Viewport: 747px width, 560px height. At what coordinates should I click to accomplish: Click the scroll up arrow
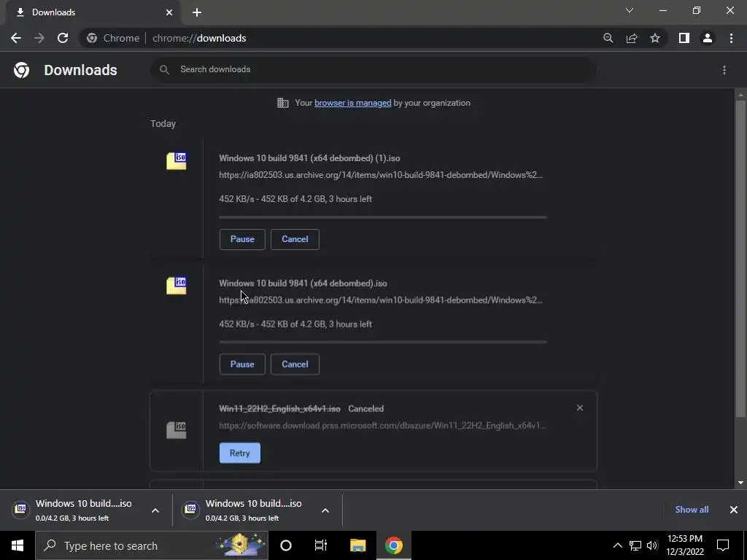coord(740,96)
